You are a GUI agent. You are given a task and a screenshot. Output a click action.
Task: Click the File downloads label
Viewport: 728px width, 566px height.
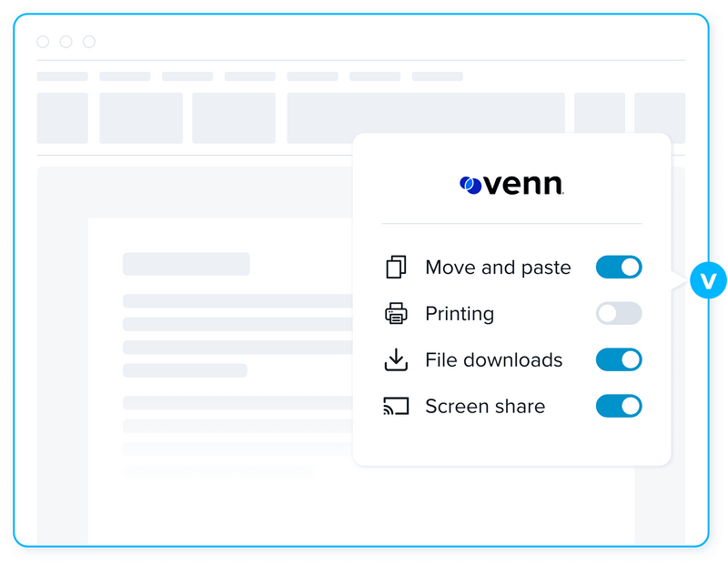(493, 360)
